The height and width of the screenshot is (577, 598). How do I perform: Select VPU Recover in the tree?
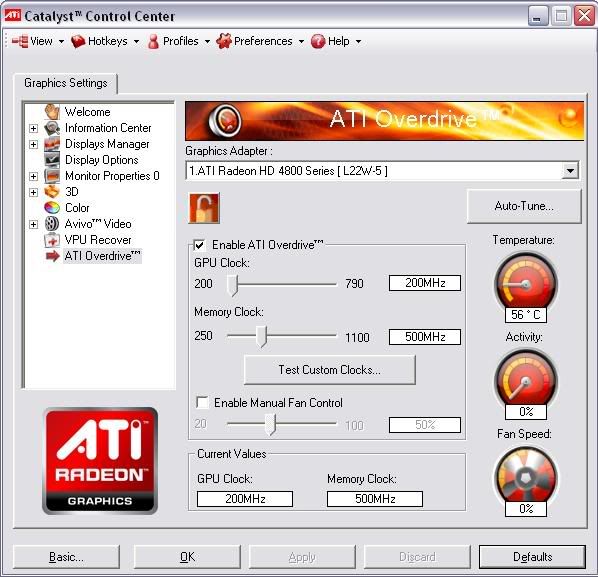98,240
